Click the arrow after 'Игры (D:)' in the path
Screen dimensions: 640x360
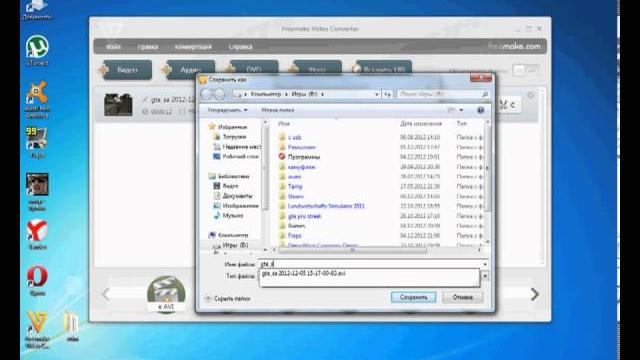(x=322, y=94)
